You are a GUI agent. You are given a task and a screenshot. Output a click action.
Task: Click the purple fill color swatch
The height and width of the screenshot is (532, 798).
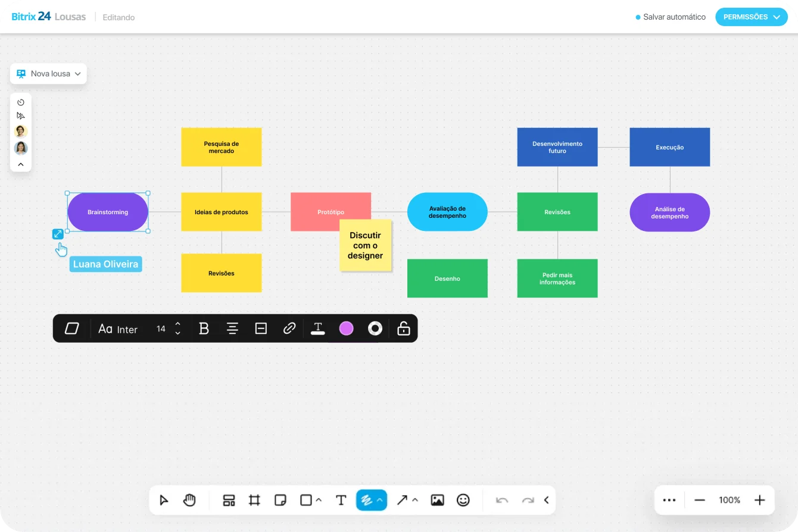pos(346,328)
